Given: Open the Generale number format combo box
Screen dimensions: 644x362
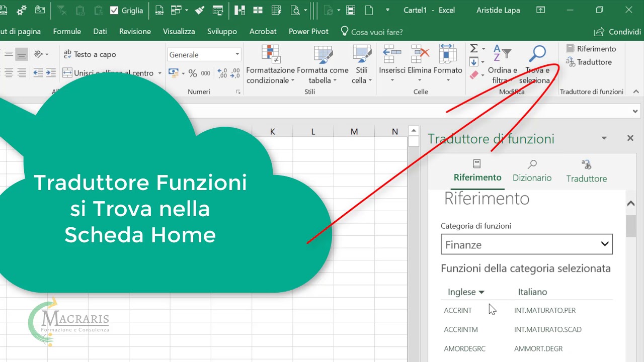Looking at the screenshot, I should click(x=204, y=54).
